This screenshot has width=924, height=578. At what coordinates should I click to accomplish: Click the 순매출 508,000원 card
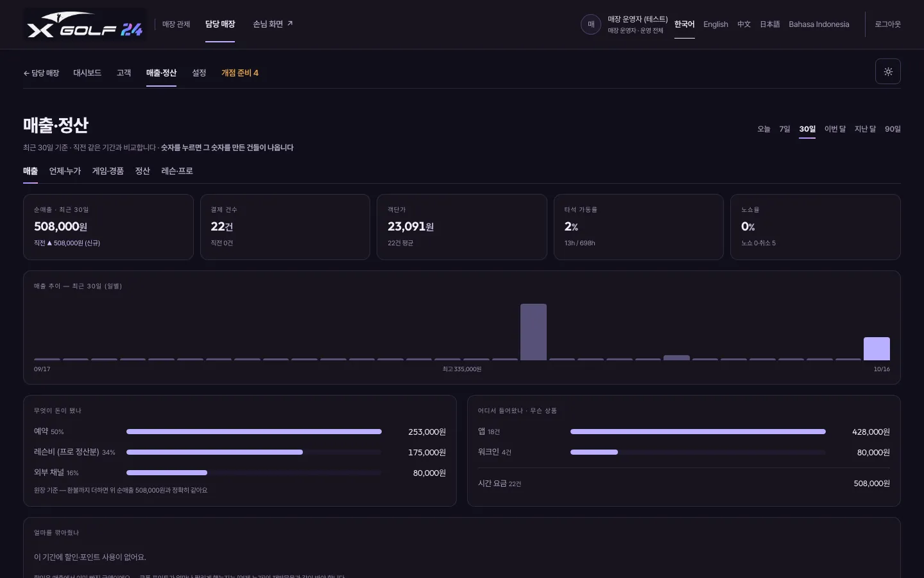click(x=108, y=227)
